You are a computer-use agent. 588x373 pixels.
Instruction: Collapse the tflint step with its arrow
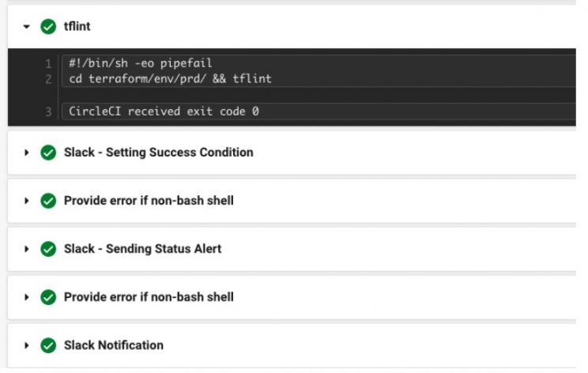pos(27,26)
